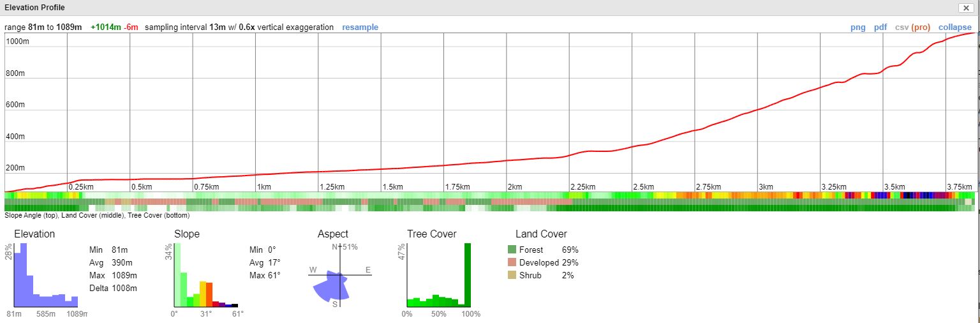Click the +1014m elevation gain value
Viewport: 980px width, 323px height.
coord(106,27)
